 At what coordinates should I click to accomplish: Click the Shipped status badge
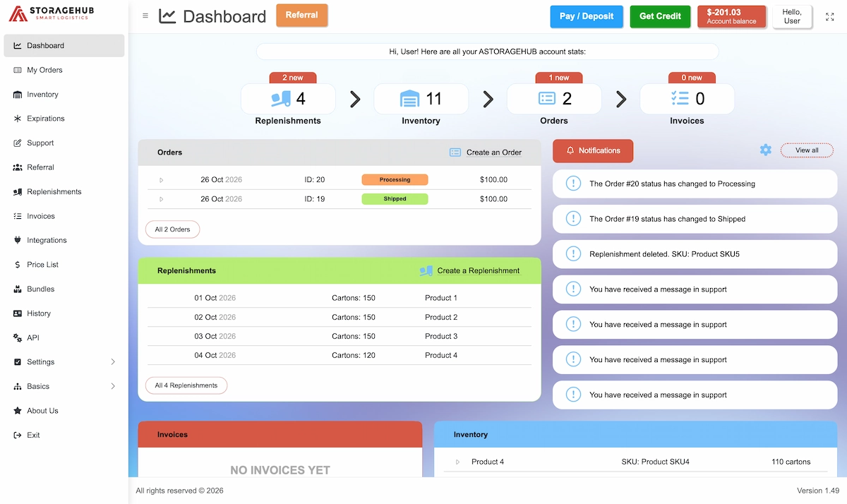(395, 199)
